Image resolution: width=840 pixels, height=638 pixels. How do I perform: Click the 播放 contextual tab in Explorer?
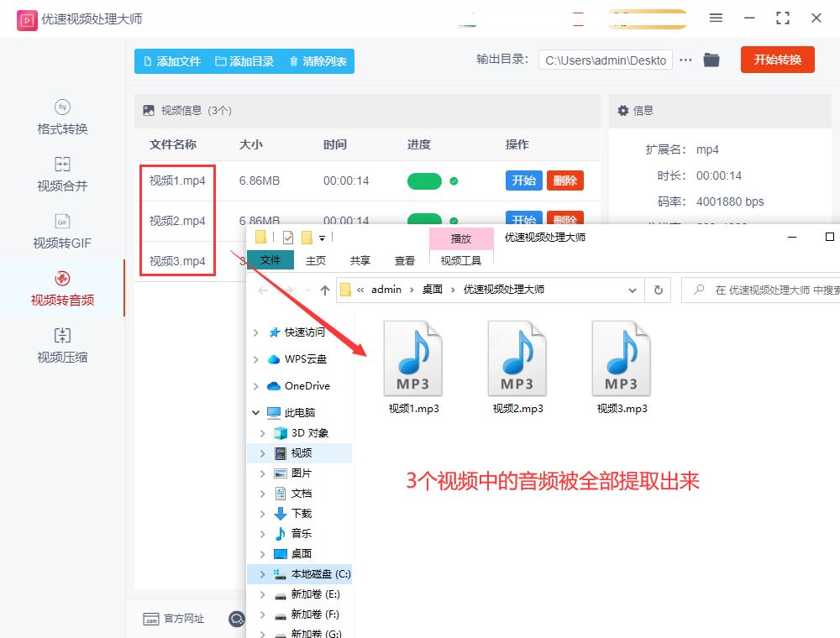coord(461,238)
